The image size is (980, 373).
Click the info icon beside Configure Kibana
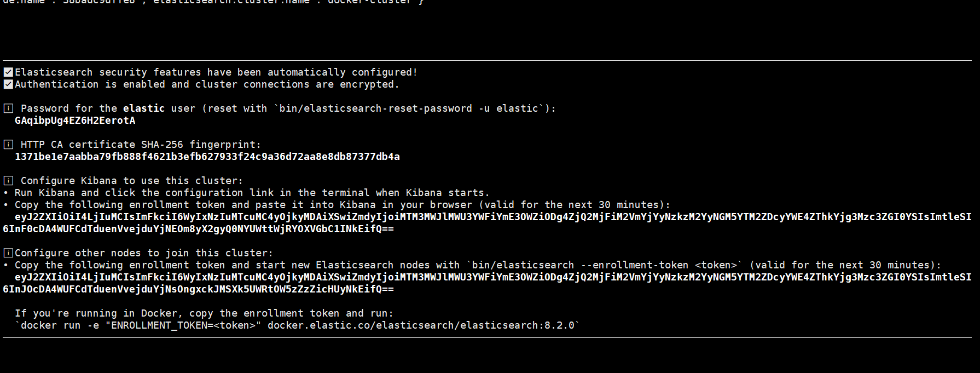8,181
